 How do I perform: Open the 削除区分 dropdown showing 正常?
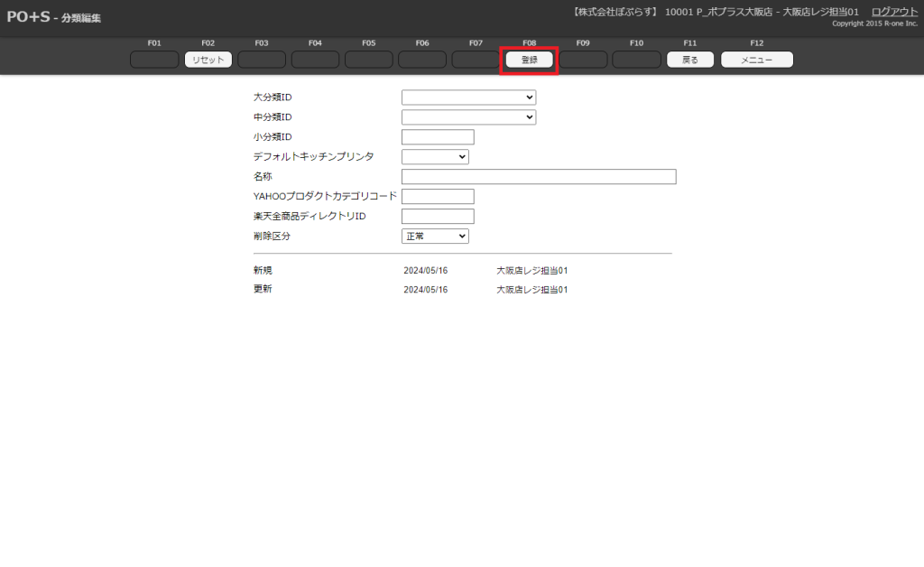435,237
